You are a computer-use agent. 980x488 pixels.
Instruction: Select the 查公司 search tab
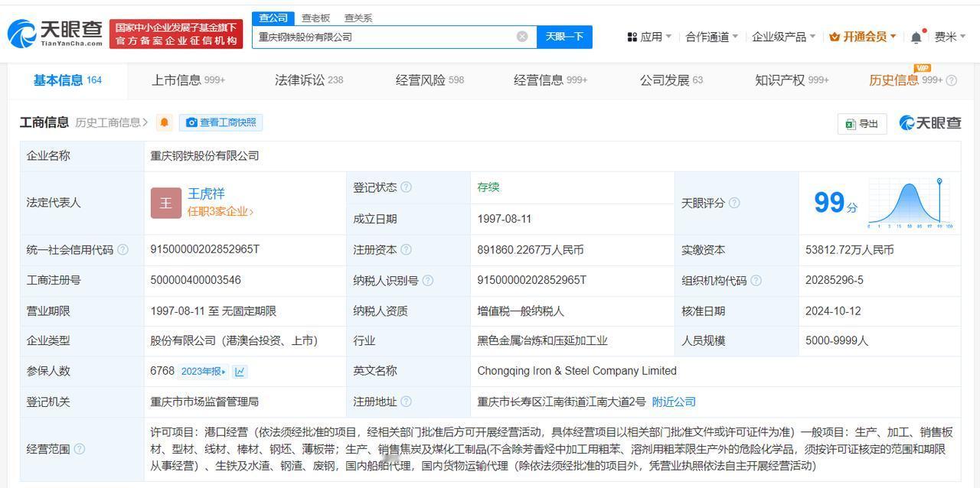click(273, 18)
